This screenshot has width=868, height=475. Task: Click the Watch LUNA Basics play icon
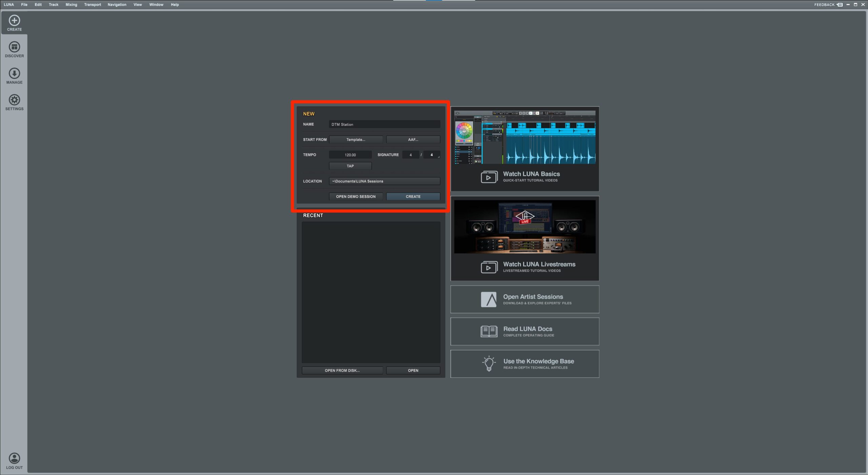[x=489, y=177]
